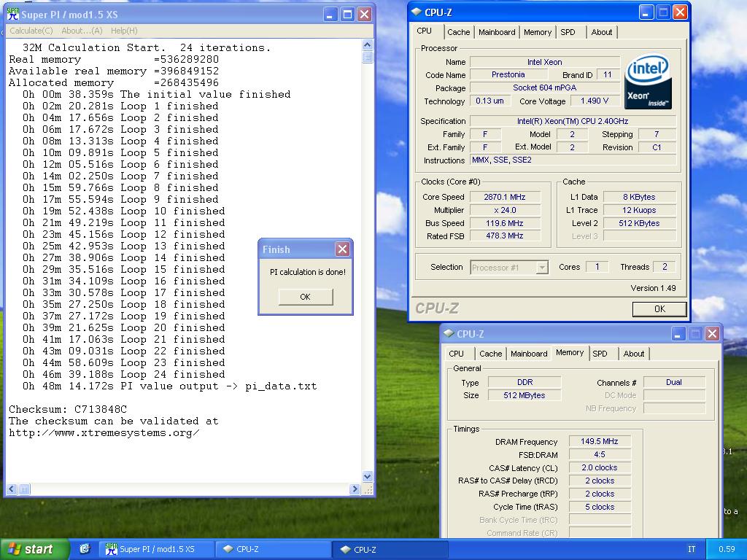Switch to Cache tab in lower CPU-Z window
This screenshot has width=747, height=560.
(x=491, y=354)
